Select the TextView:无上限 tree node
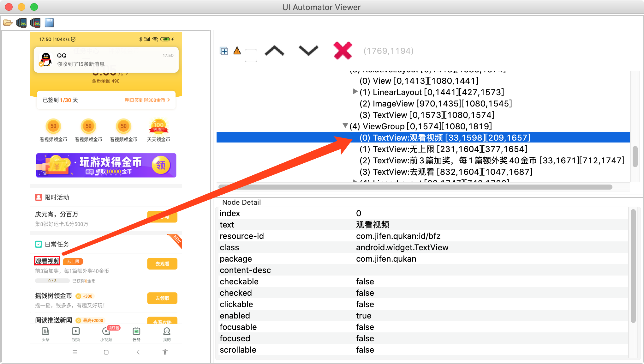This screenshot has height=364, width=644. 443,149
